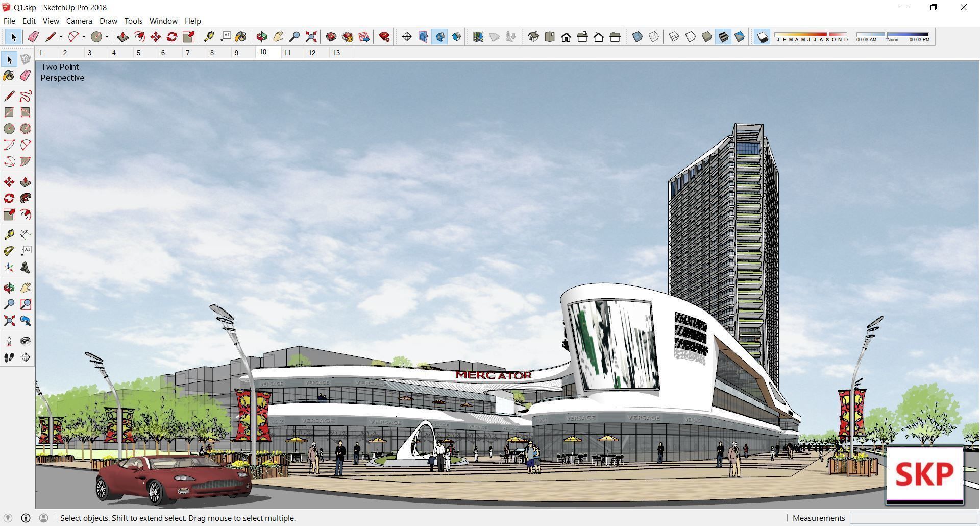Screen dimensions: 980x526
Task: Select the Push/Pull tool in the top toolbar
Action: tap(123, 37)
